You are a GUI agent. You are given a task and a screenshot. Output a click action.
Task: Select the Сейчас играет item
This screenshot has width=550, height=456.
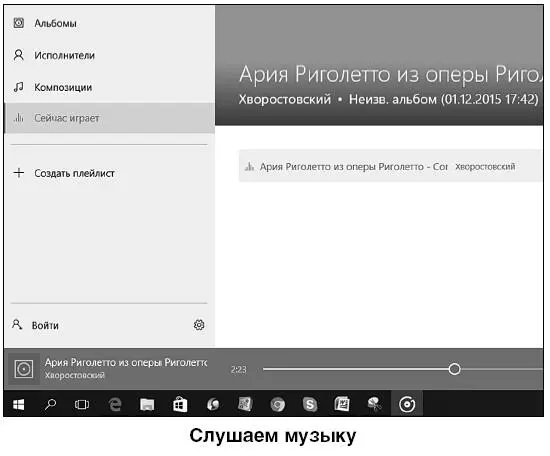(x=109, y=118)
